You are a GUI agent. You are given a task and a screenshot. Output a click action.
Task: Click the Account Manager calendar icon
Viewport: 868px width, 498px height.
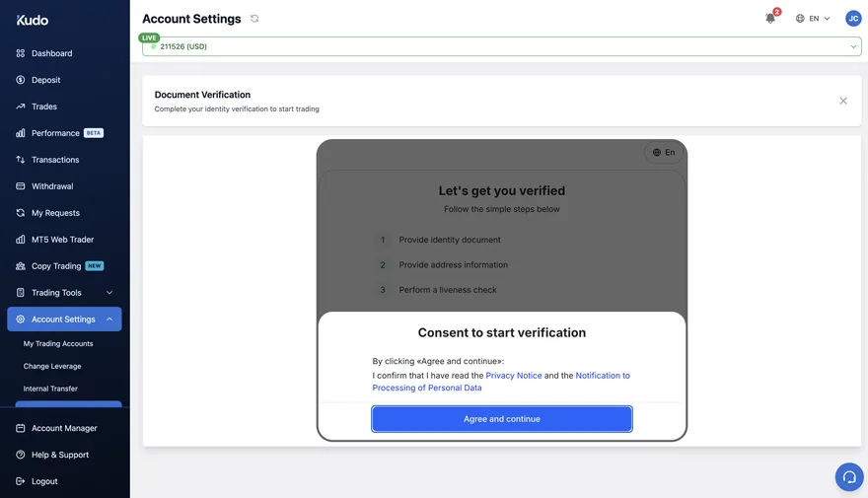click(21, 428)
